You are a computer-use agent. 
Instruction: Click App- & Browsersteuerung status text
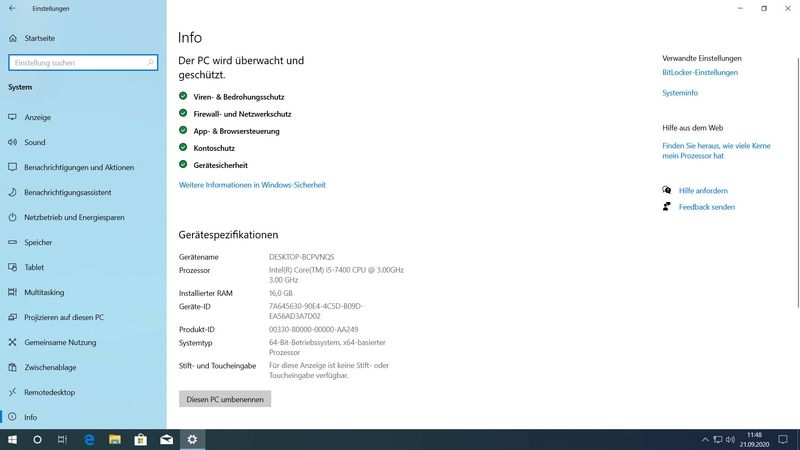[x=236, y=131]
